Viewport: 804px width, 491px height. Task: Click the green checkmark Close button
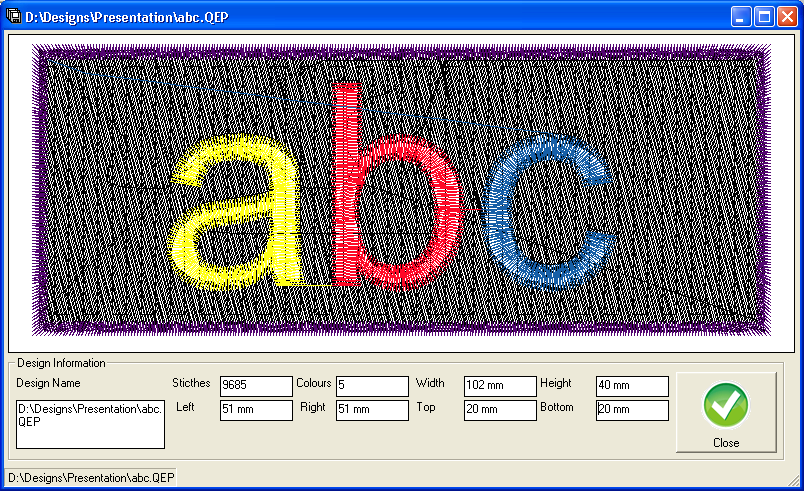[726, 413]
